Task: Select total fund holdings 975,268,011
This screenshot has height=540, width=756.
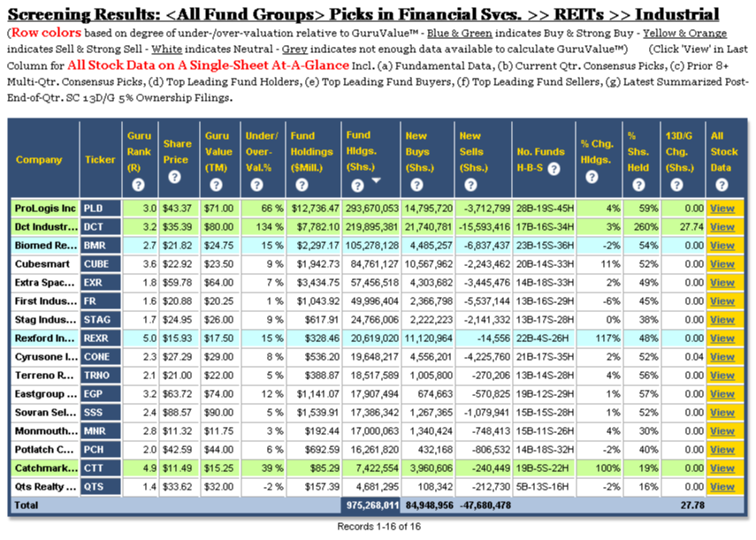Action: 372,506
